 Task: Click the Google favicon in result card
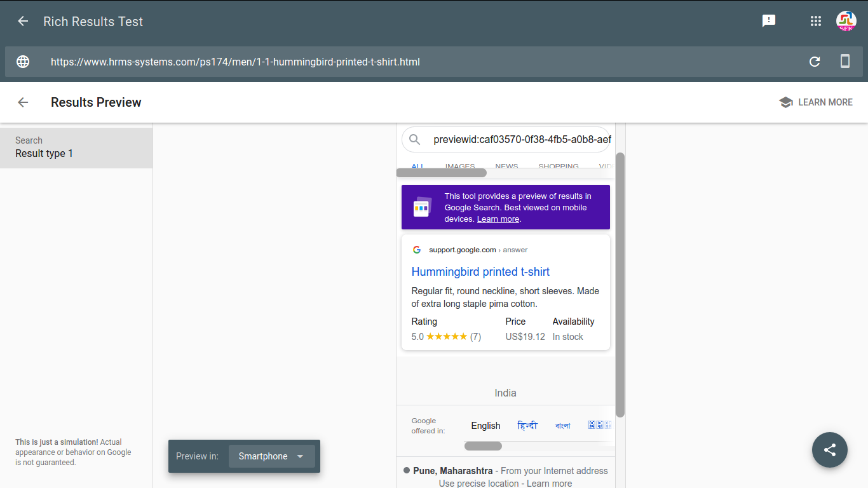(417, 250)
